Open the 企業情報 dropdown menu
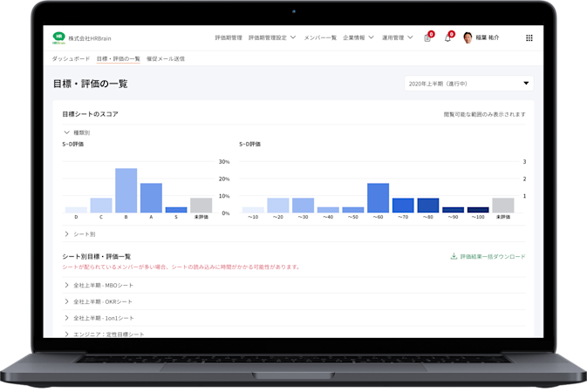 point(358,37)
